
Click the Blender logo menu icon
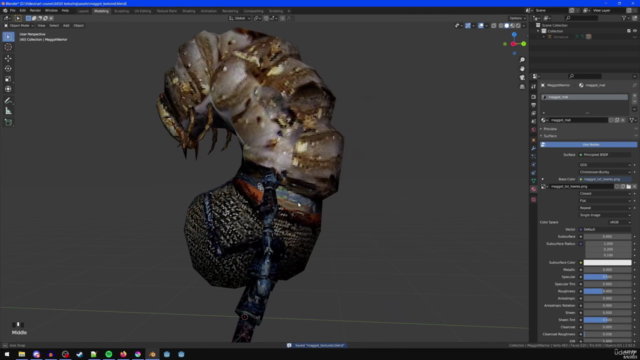point(5,11)
